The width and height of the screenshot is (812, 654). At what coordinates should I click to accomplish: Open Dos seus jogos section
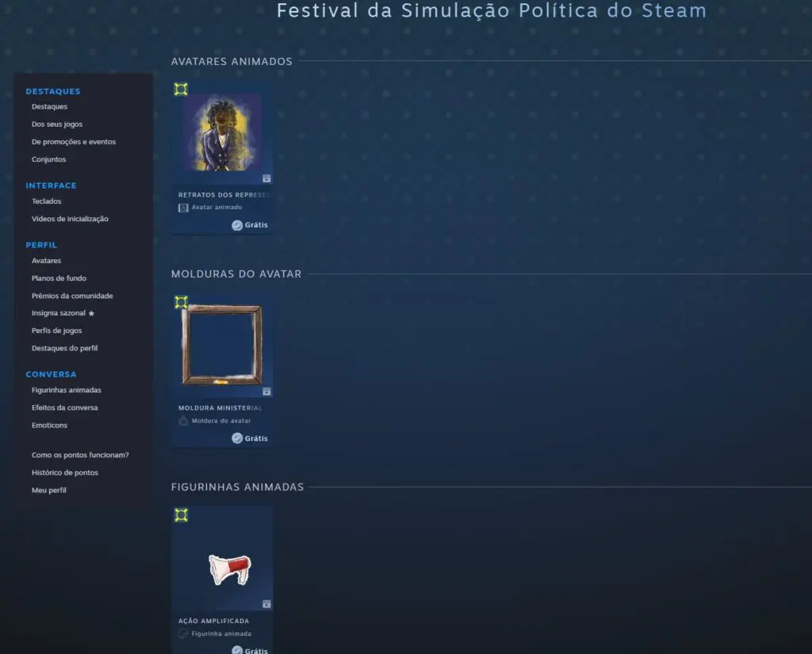coord(57,124)
